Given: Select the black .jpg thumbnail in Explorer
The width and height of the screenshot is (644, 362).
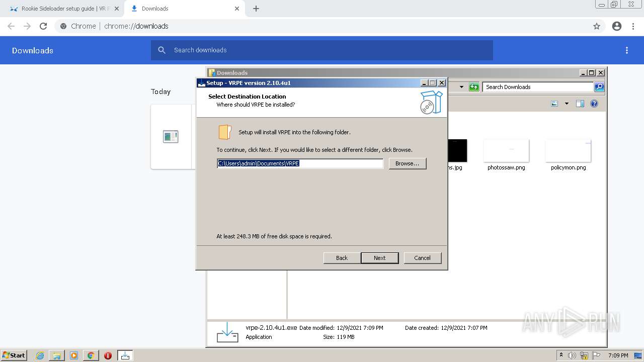Looking at the screenshot, I should click(x=457, y=151).
